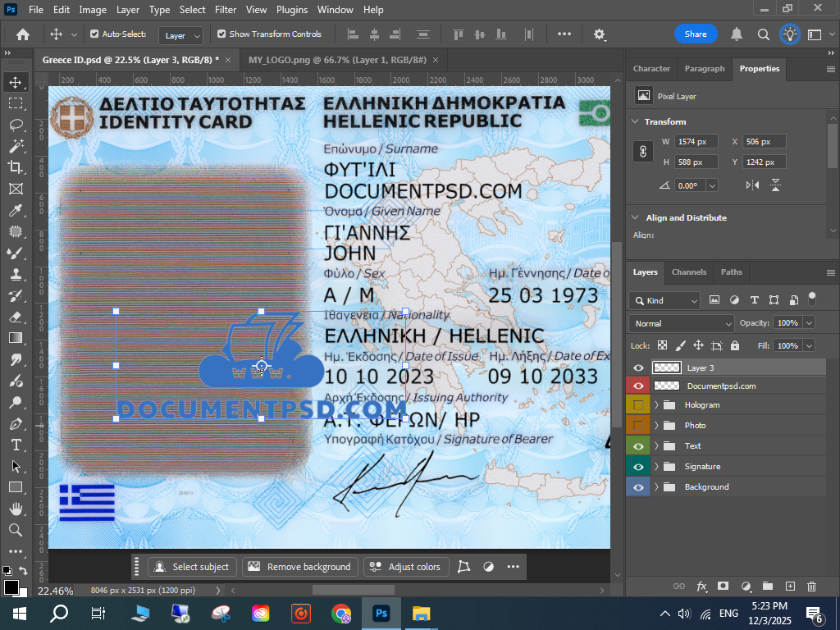Image resolution: width=840 pixels, height=630 pixels.
Task: Pick the Eyedropper tool
Action: point(16,210)
